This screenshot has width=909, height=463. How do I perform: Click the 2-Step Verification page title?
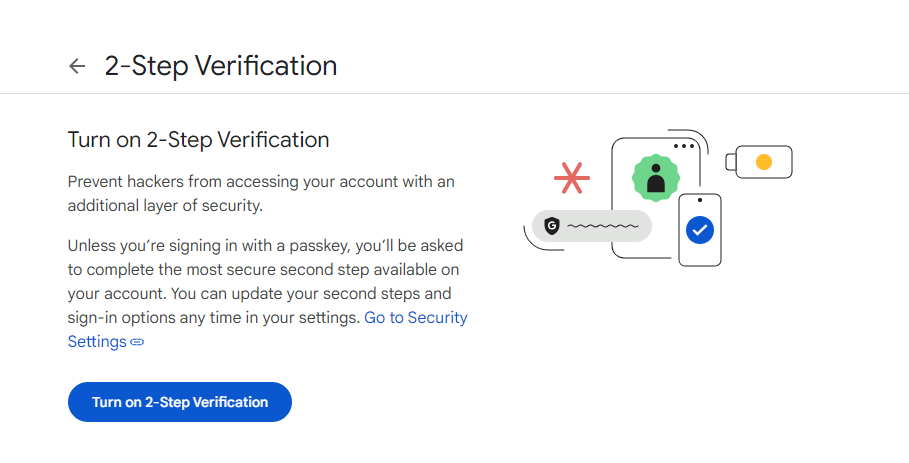pyautogui.click(x=220, y=66)
